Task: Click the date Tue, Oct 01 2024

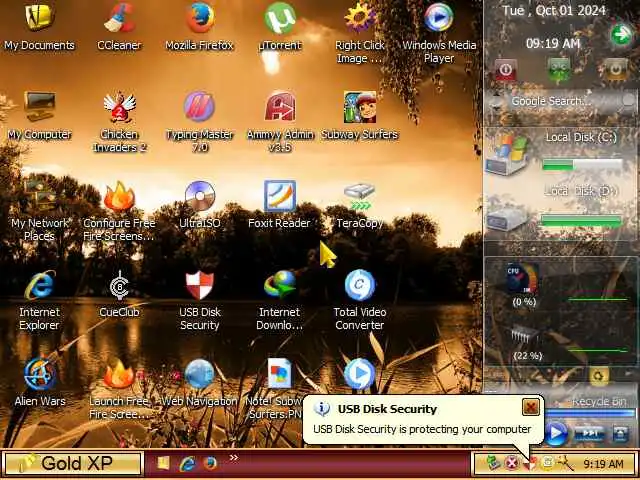Action: (x=553, y=11)
